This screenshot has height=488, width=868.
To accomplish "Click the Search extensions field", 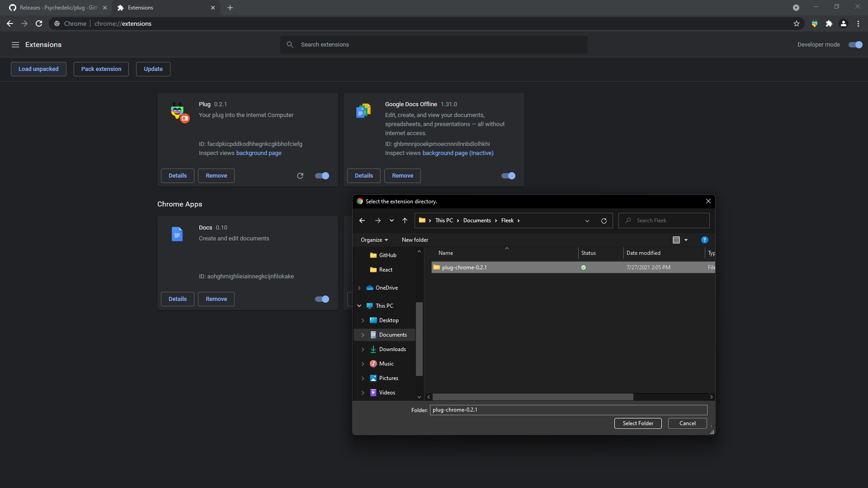I will click(x=434, y=45).
